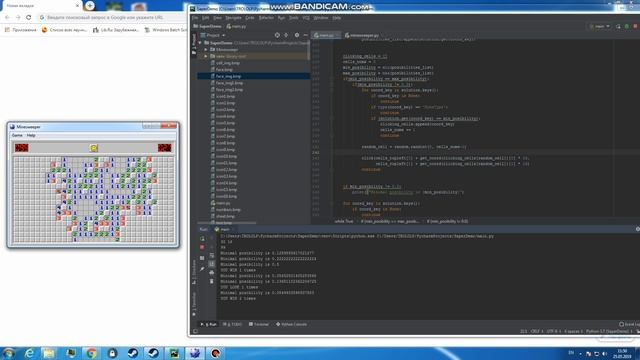Open Google Chrome from the taskbar
The height and width of the screenshot is (360, 640).
pyautogui.click(x=91, y=353)
